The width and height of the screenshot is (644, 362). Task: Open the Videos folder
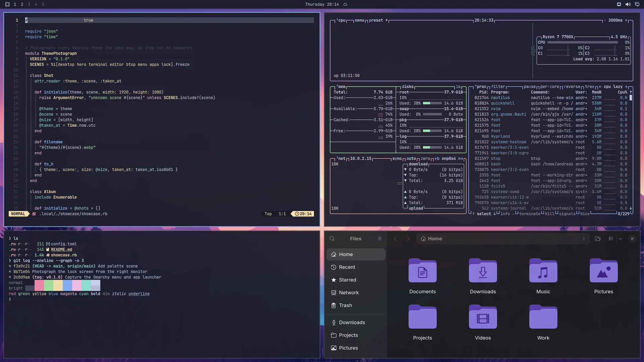point(483,323)
